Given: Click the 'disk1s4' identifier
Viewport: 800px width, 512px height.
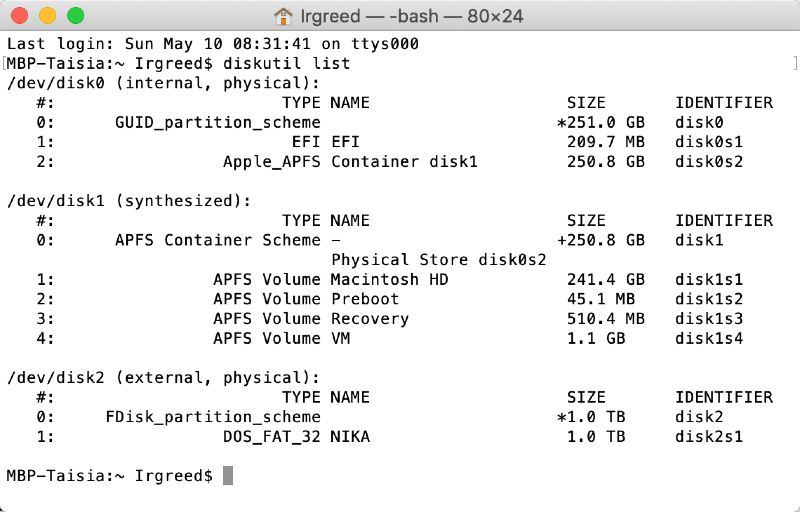Looking at the screenshot, I should pyautogui.click(x=709, y=338).
